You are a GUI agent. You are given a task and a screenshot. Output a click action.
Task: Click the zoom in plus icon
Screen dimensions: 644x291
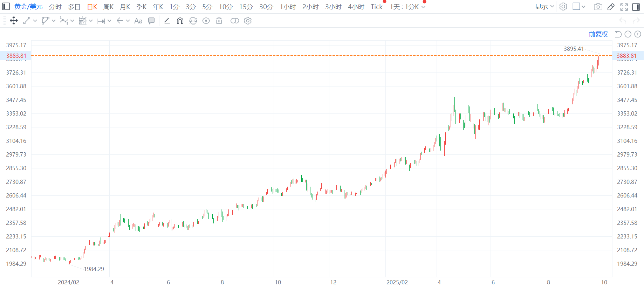(x=638, y=34)
